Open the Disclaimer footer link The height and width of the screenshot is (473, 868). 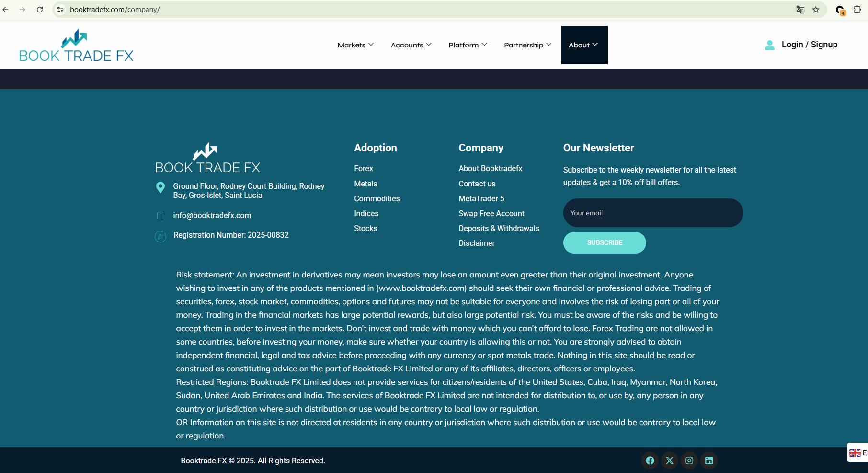[x=477, y=243]
